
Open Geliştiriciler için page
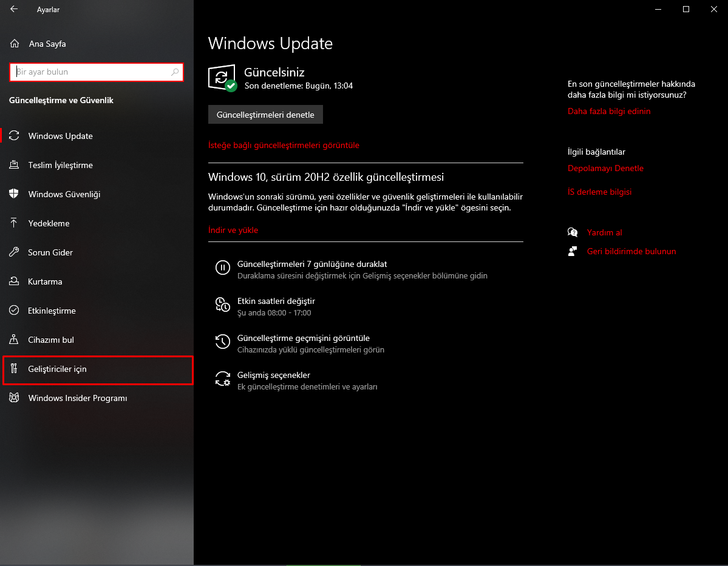tap(97, 369)
